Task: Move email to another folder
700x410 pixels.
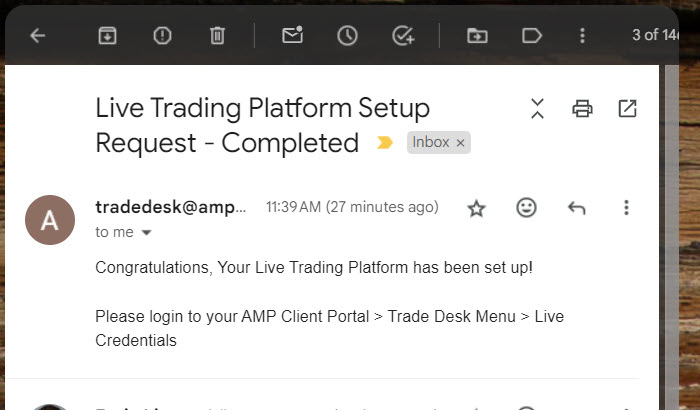Action: (478, 35)
